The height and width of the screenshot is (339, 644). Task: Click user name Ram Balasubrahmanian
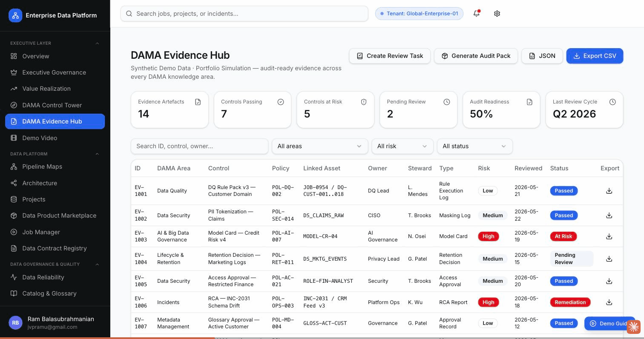click(x=60, y=319)
